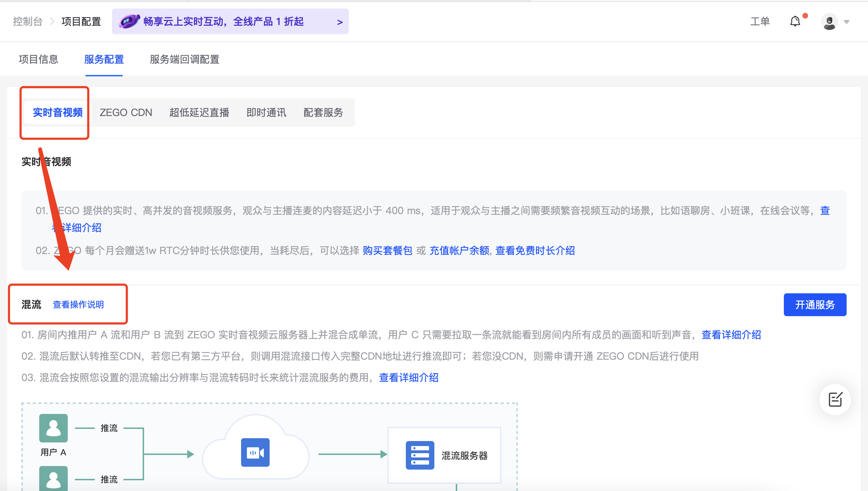Open the notification bell

tap(795, 21)
